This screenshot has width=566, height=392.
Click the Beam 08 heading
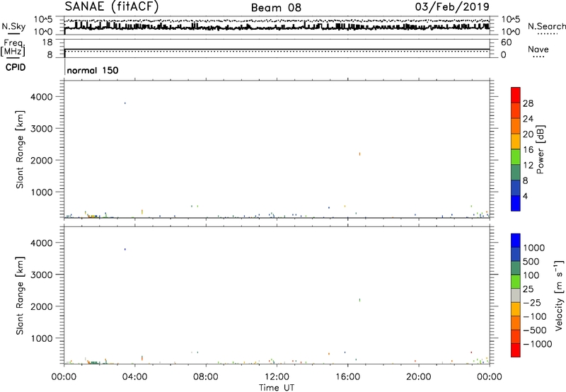276,8
